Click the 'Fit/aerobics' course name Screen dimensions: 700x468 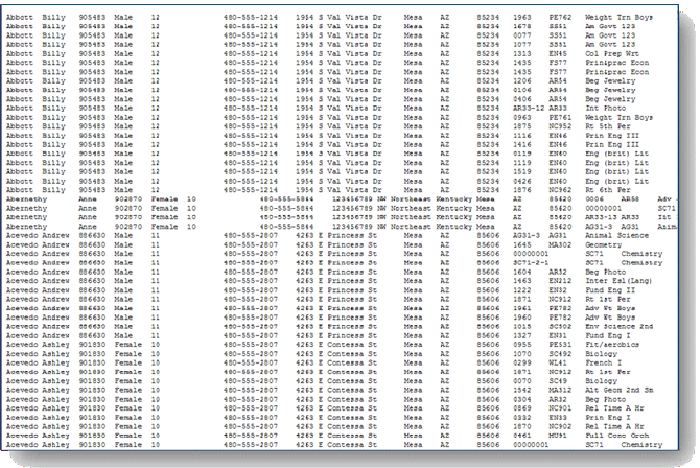612,345
